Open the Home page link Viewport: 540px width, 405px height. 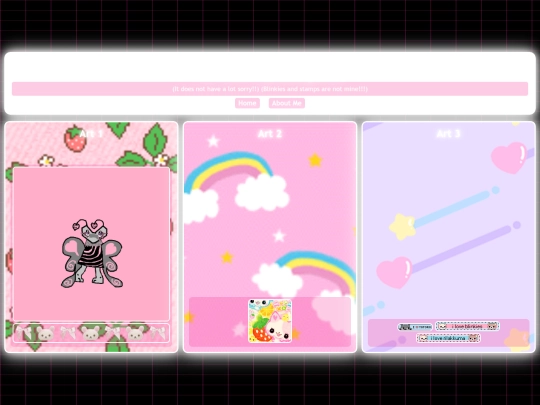click(247, 103)
